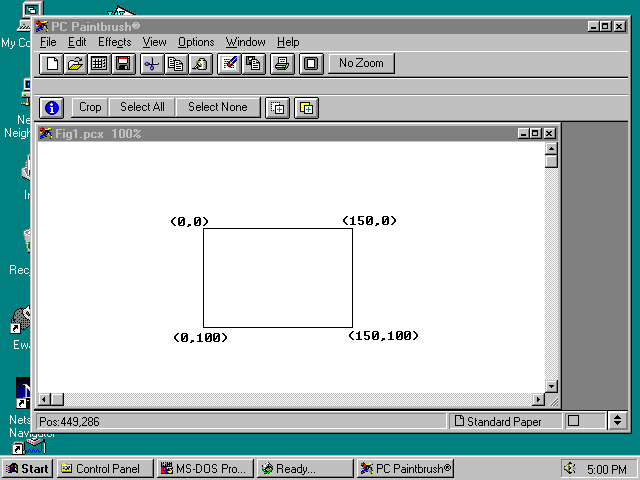Switch to MS-DOS Prompt taskbar button
The height and width of the screenshot is (480, 640).
point(205,469)
